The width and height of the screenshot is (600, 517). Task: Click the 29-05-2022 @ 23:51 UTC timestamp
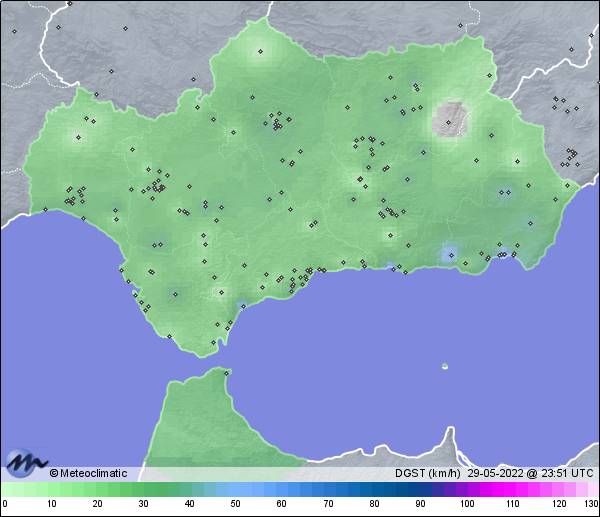(x=530, y=473)
